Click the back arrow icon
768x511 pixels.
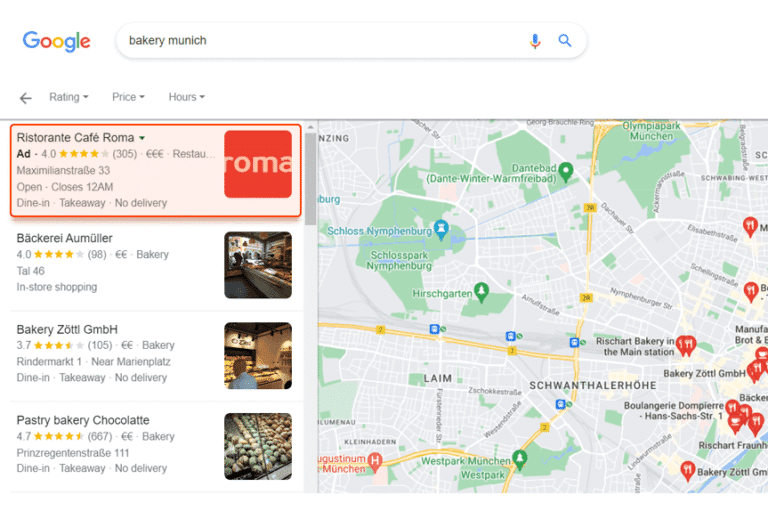coord(26,98)
